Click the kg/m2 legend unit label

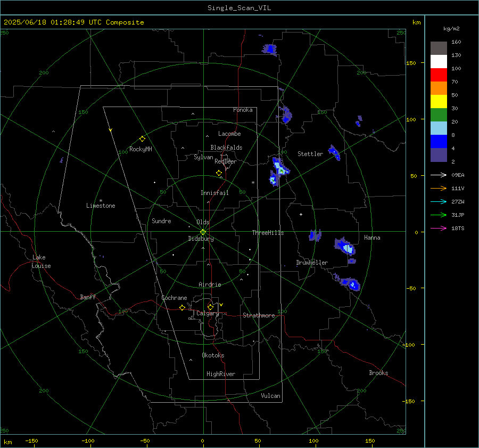451,29
